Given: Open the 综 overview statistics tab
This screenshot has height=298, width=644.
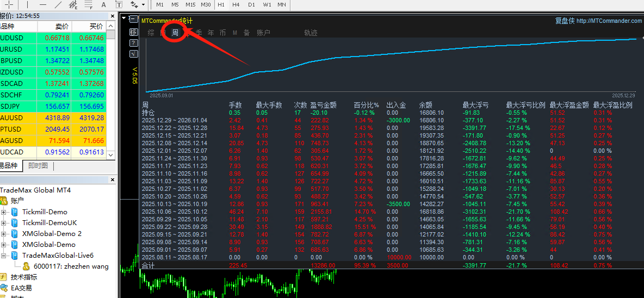Looking at the screenshot, I should (x=151, y=33).
